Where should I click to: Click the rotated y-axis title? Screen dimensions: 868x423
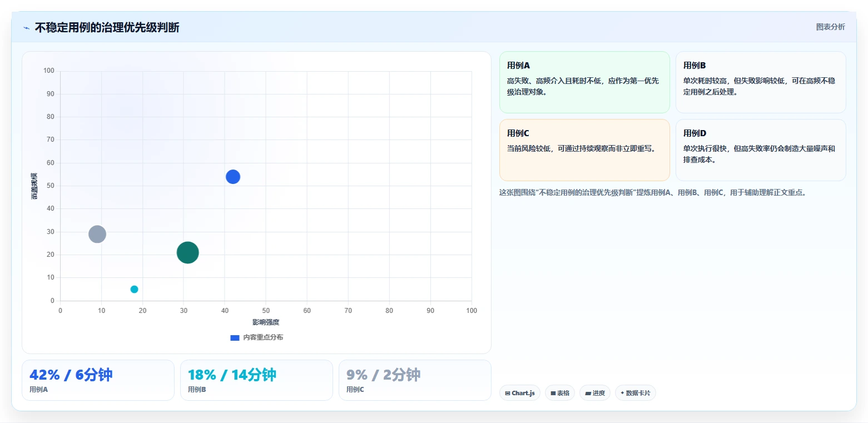coord(34,186)
